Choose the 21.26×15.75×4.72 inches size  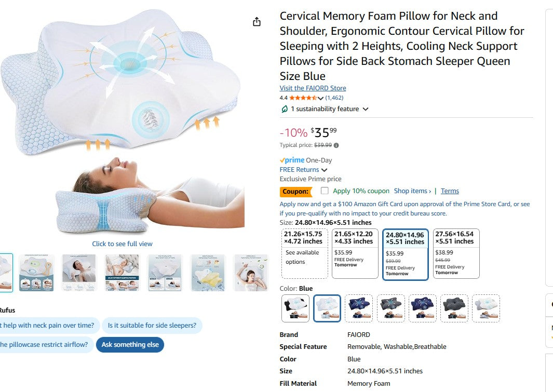(x=304, y=253)
